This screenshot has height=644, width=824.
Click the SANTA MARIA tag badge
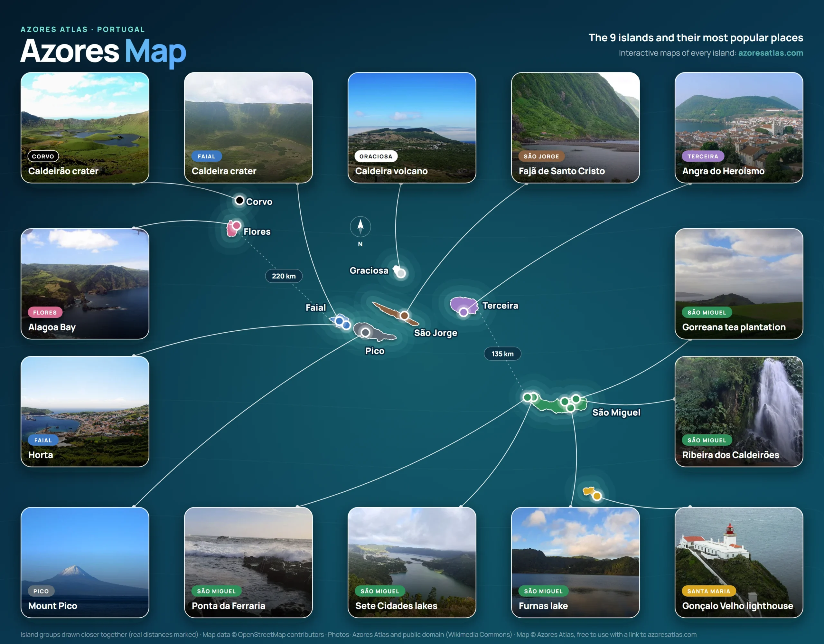click(x=708, y=591)
